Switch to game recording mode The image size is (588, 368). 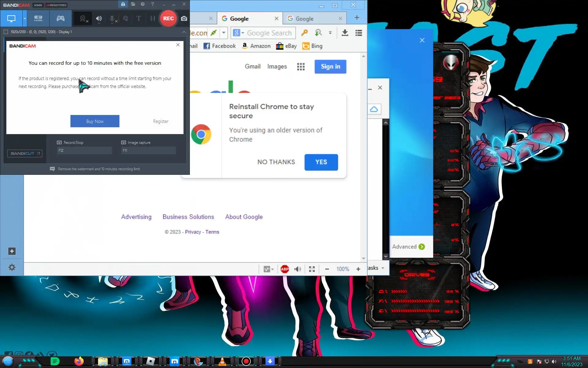click(x=61, y=18)
